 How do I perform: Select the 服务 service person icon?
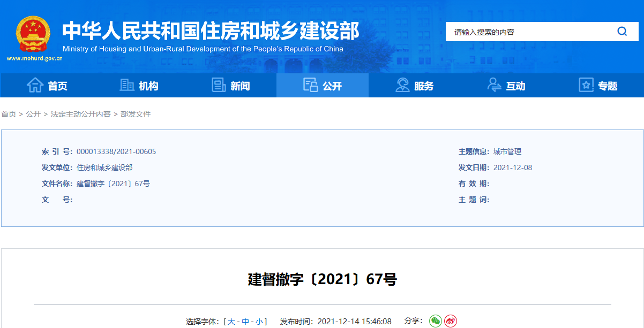click(x=402, y=85)
